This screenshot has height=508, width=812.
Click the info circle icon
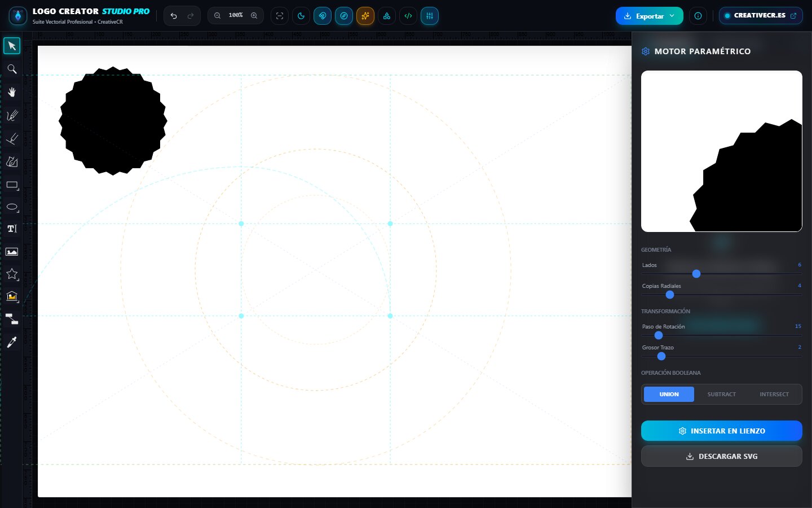(698, 16)
